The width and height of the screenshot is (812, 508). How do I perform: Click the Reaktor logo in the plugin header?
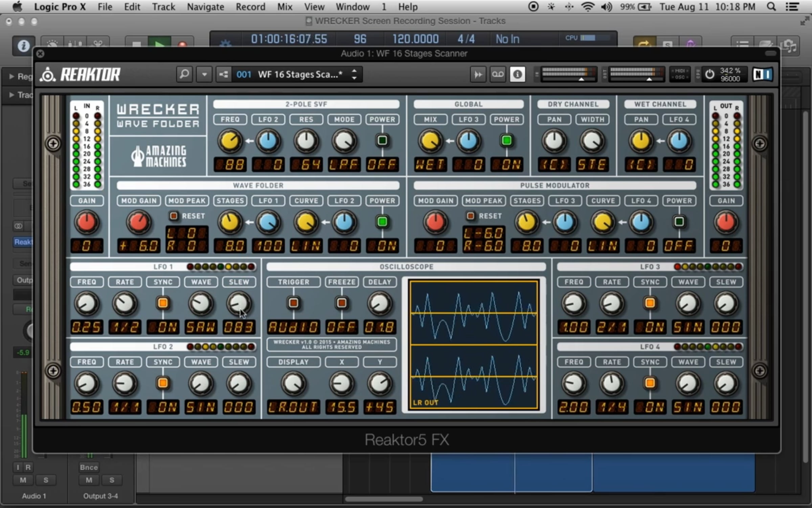(80, 74)
